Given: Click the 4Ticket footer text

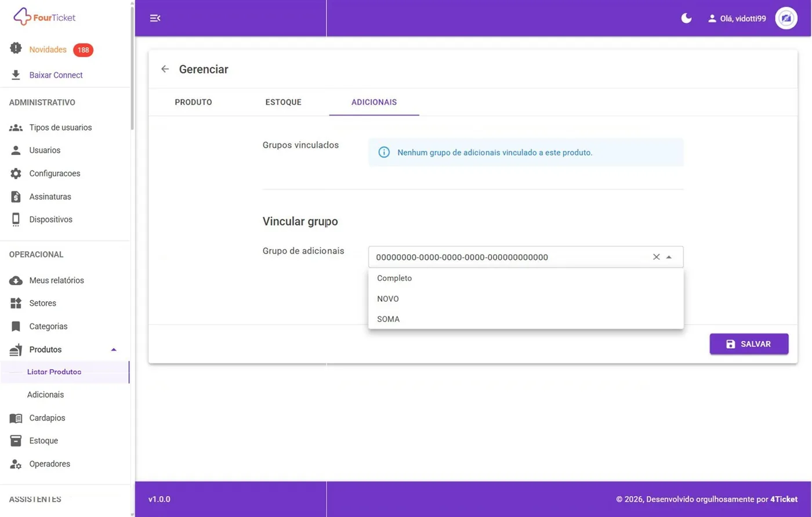Looking at the screenshot, I should coord(784,499).
